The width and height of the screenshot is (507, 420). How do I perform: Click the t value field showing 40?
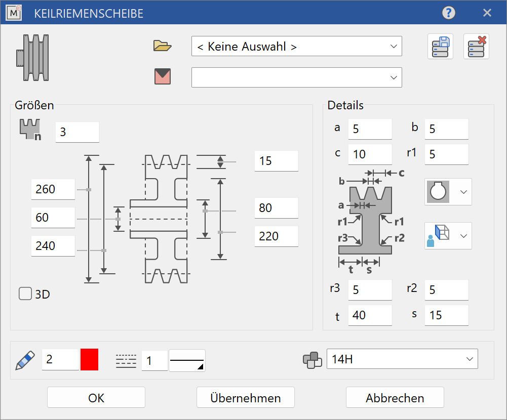coord(370,315)
